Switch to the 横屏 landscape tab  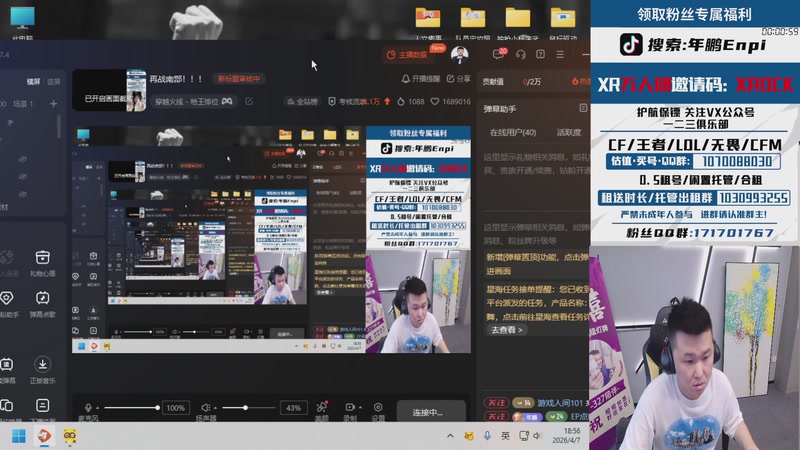[x=33, y=82]
